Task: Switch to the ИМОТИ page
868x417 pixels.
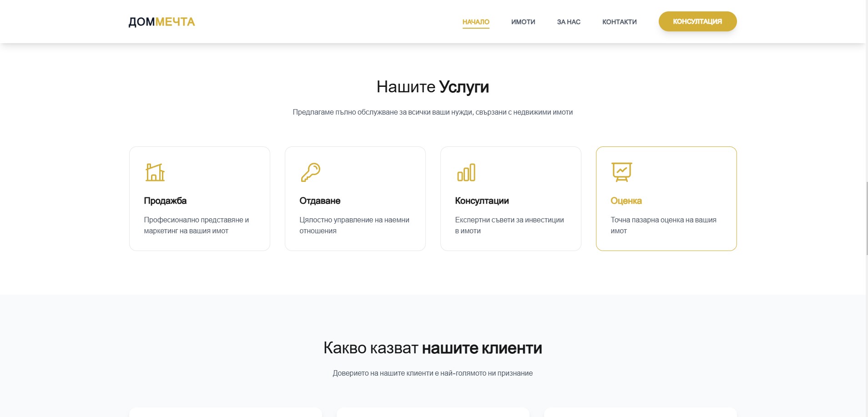Action: [x=523, y=21]
